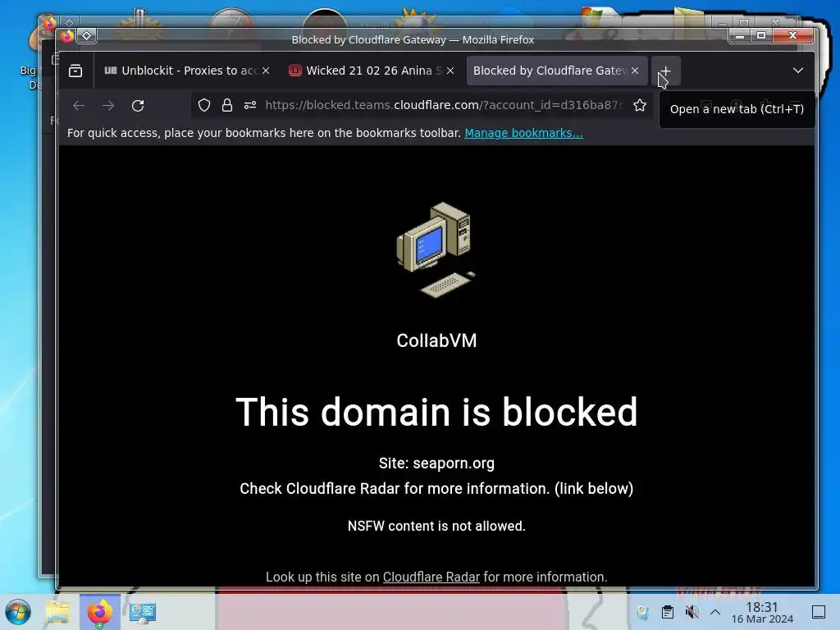The height and width of the screenshot is (630, 840).
Task: Bookmark this page with star icon
Action: coord(640,106)
